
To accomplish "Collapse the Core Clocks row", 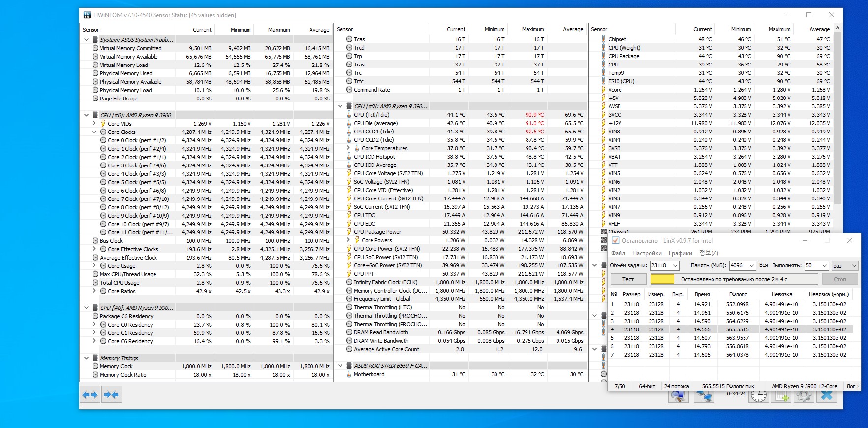I will coord(94,132).
